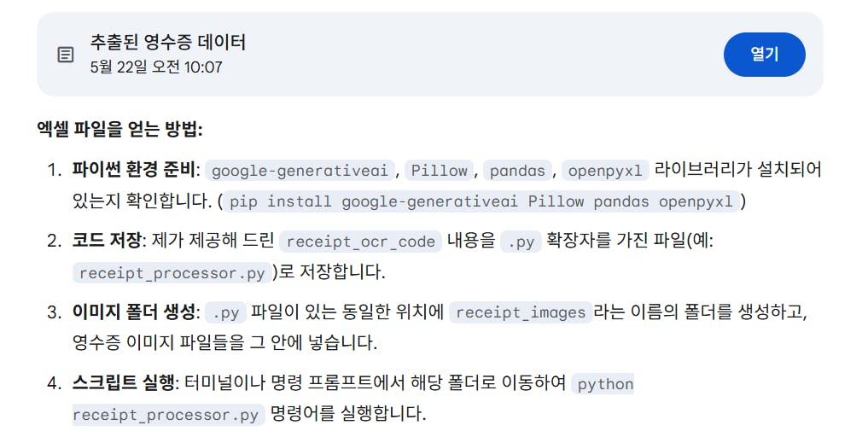The height and width of the screenshot is (437, 868).
Task: Click the 5월 22일 오전 10:07 timestamp
Action: point(156,67)
